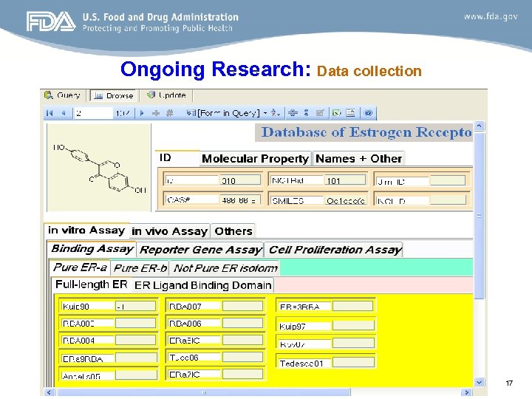Click the horizontal scrollbar left arrow
532x399 pixels.
click(x=50, y=392)
